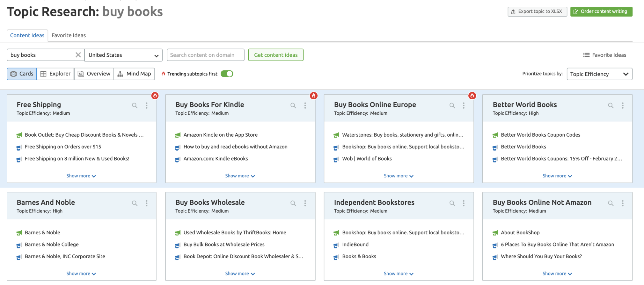Expand Show more on Free Shipping card
The width and height of the screenshot is (644, 285).
click(81, 176)
